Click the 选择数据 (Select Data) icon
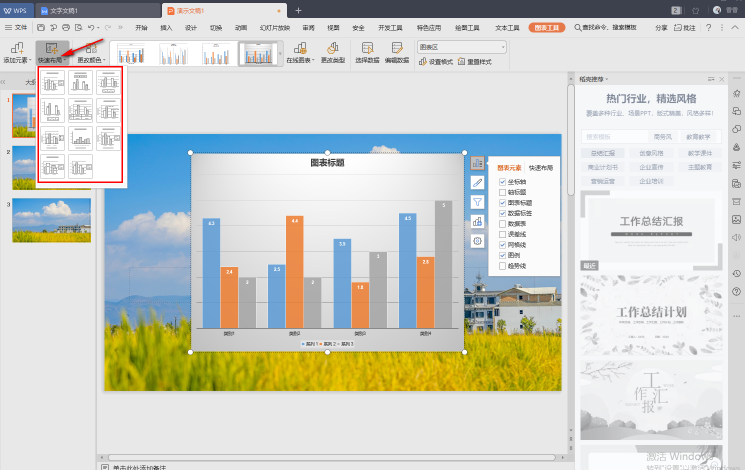This screenshot has height=470, width=745. (367, 47)
